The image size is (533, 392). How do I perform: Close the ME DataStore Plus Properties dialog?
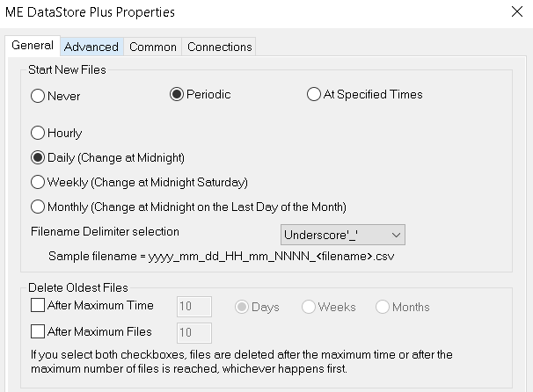pos(517,12)
